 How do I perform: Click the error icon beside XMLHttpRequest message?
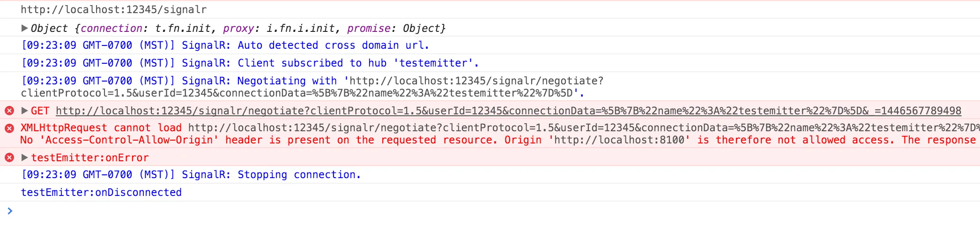(x=9, y=128)
